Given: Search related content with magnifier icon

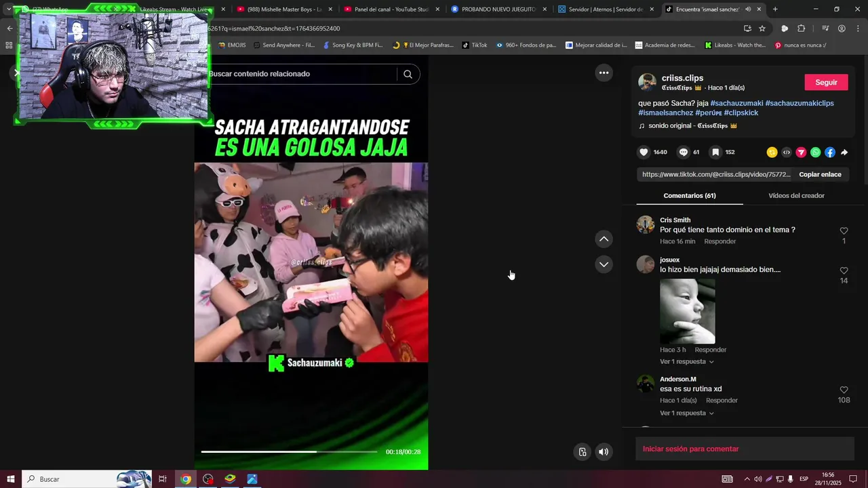Looking at the screenshot, I should pos(408,74).
